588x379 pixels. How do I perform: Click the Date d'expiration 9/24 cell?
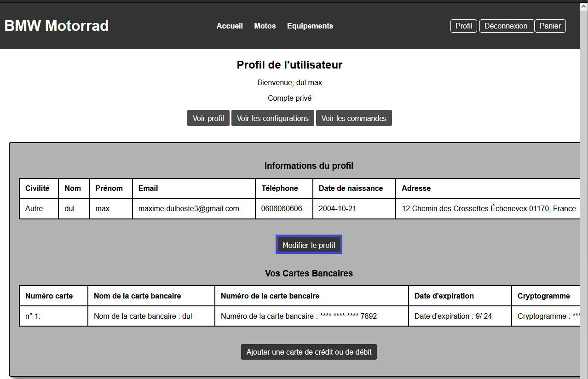click(x=453, y=316)
